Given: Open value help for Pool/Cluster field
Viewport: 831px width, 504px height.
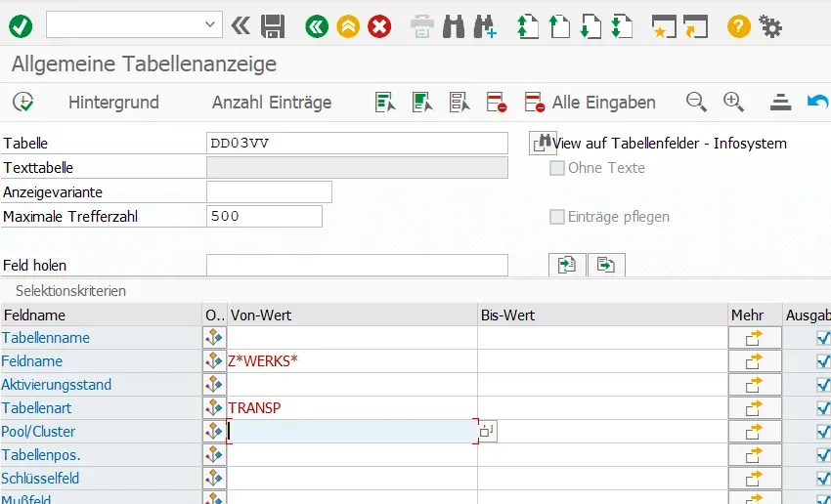Looking at the screenshot, I should pyautogui.click(x=487, y=431).
